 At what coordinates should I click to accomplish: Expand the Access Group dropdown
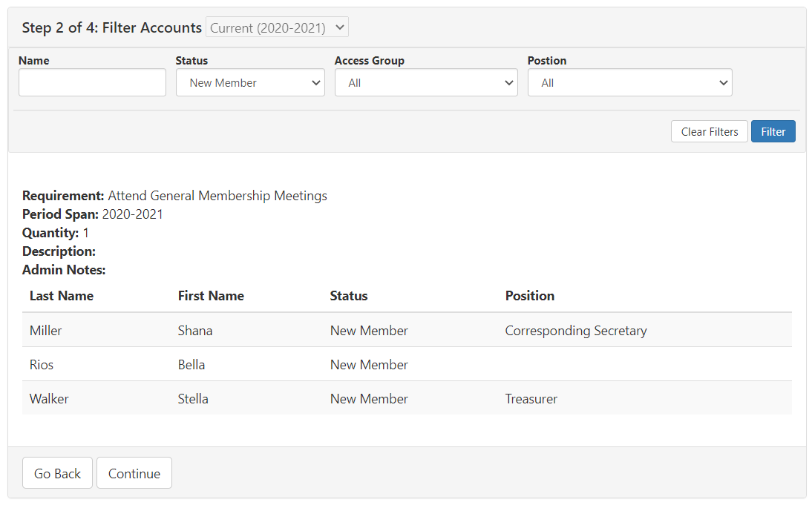point(426,83)
